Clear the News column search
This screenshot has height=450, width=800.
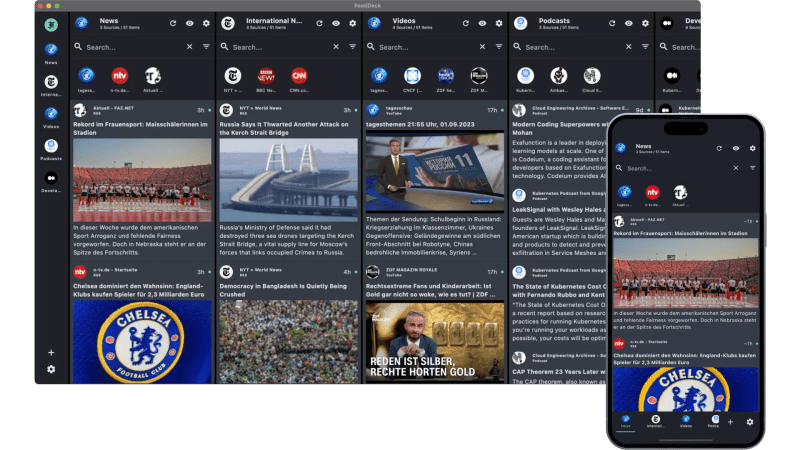click(189, 46)
